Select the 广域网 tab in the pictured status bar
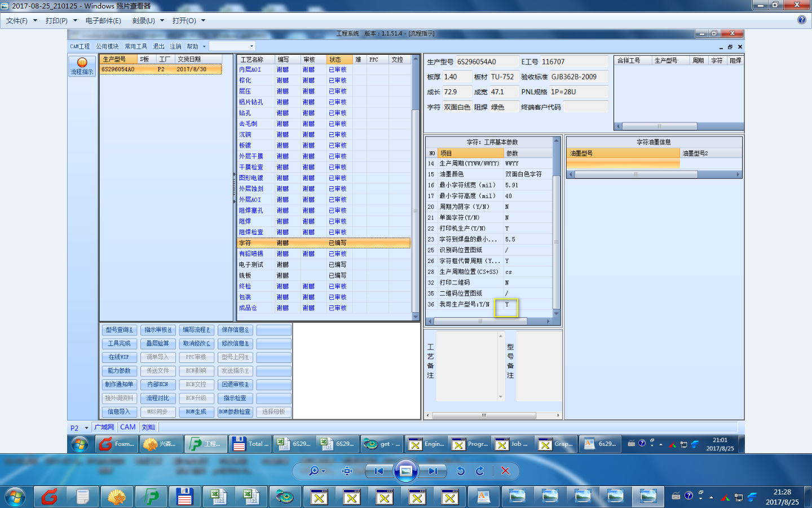 (x=104, y=427)
